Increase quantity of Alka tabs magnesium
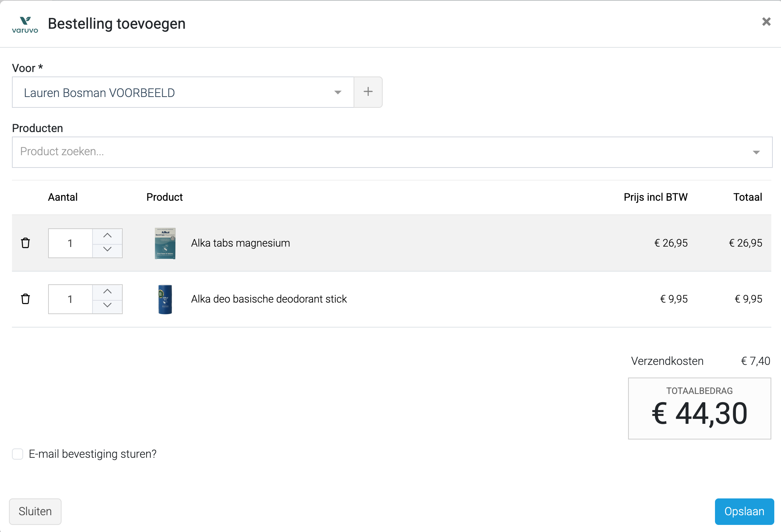Viewport: 781px width, 532px height. [x=107, y=236]
